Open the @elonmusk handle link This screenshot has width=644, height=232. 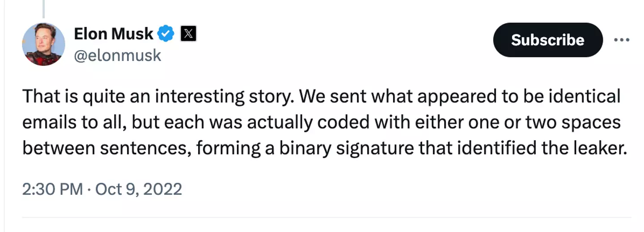click(117, 56)
